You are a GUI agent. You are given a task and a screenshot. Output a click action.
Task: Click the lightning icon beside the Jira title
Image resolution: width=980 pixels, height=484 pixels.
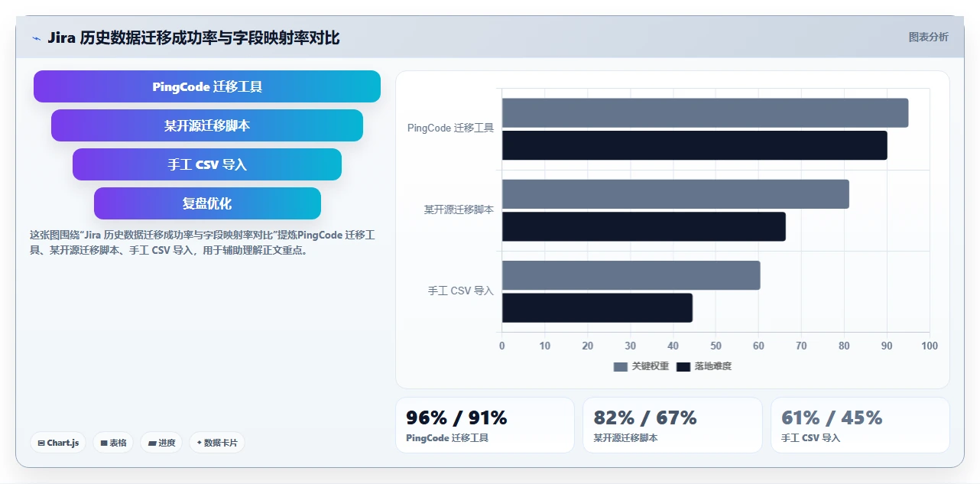pyautogui.click(x=36, y=38)
